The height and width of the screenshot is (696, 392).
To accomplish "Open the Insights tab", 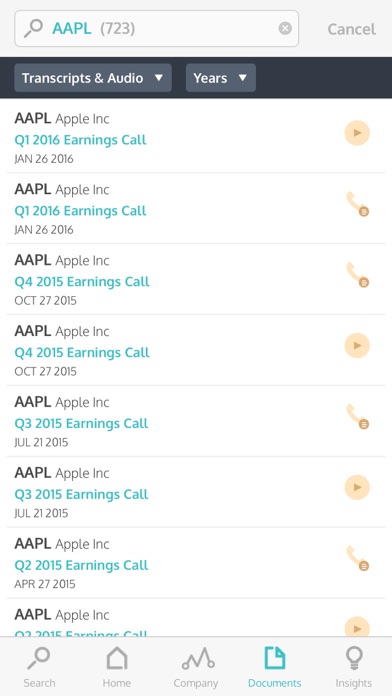I will click(x=353, y=667).
